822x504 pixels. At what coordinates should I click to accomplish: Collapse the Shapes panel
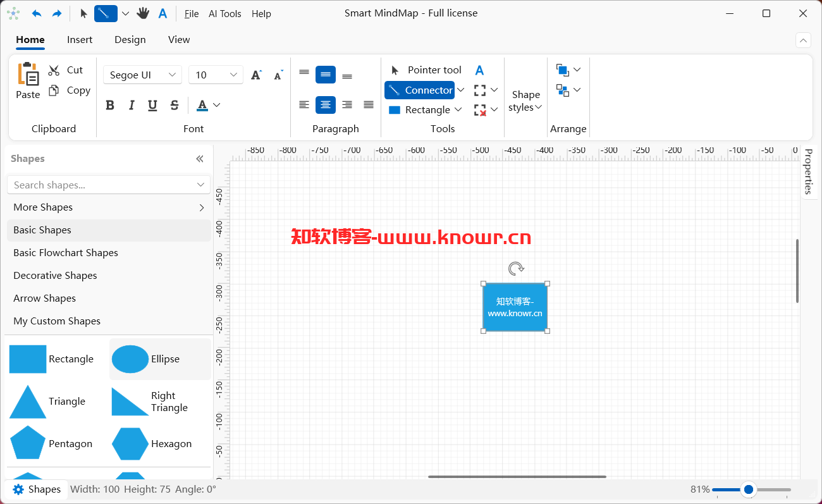click(x=200, y=159)
